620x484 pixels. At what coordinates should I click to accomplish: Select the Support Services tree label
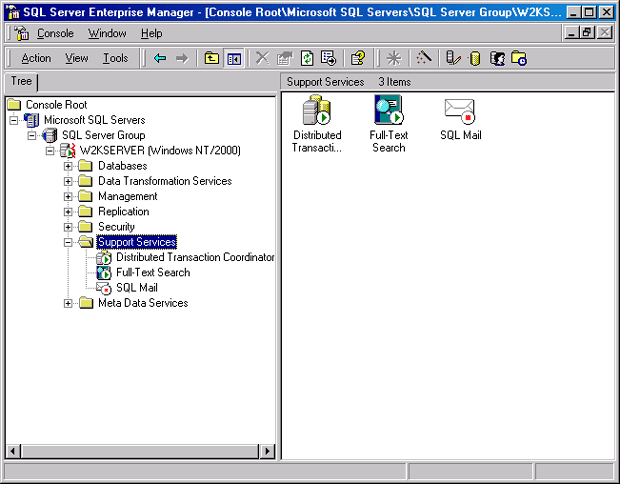pyautogui.click(x=137, y=242)
